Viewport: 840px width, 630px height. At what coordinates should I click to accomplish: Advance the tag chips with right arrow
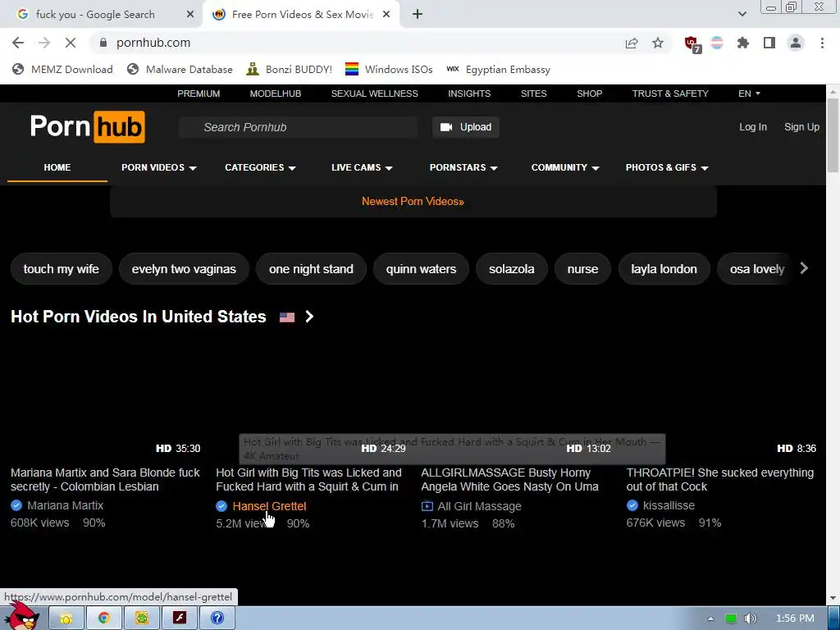[804, 268]
